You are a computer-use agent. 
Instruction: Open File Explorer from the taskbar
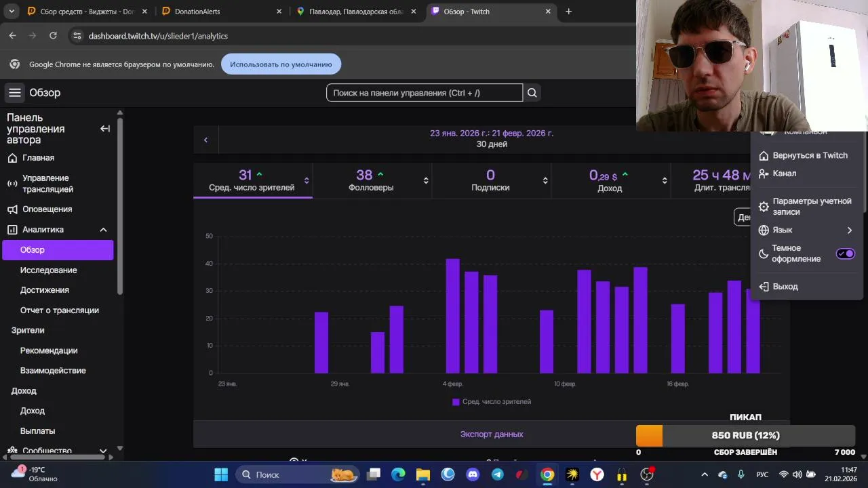422,474
